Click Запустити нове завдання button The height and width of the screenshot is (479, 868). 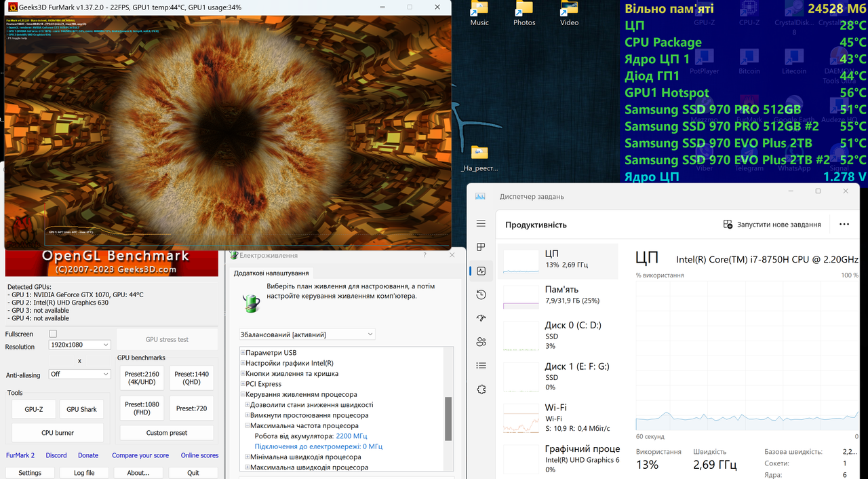(772, 225)
